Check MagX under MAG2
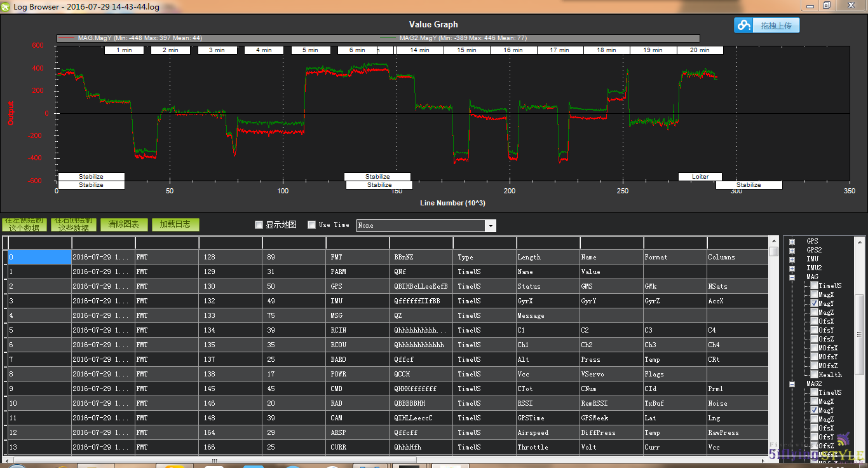The height and width of the screenshot is (468, 868). click(x=815, y=402)
